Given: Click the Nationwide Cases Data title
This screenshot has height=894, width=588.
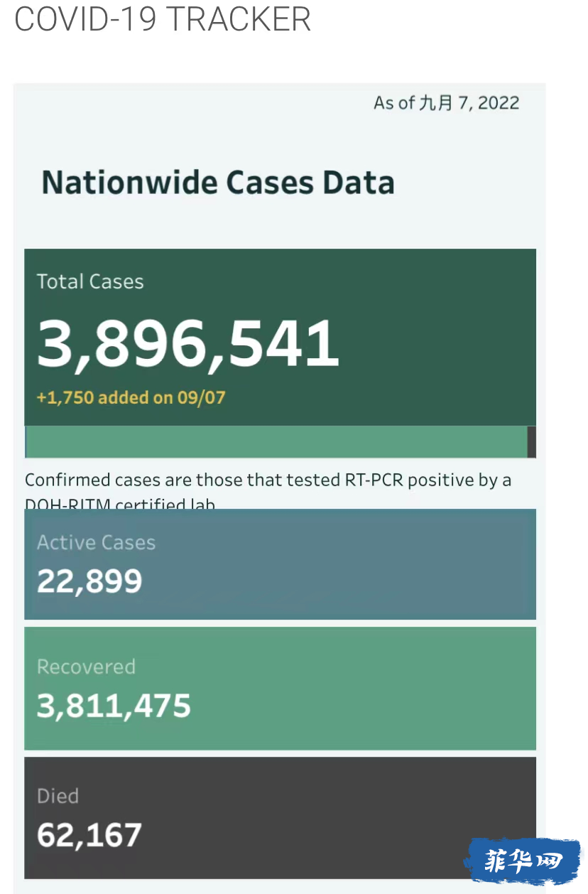Looking at the screenshot, I should tap(218, 183).
